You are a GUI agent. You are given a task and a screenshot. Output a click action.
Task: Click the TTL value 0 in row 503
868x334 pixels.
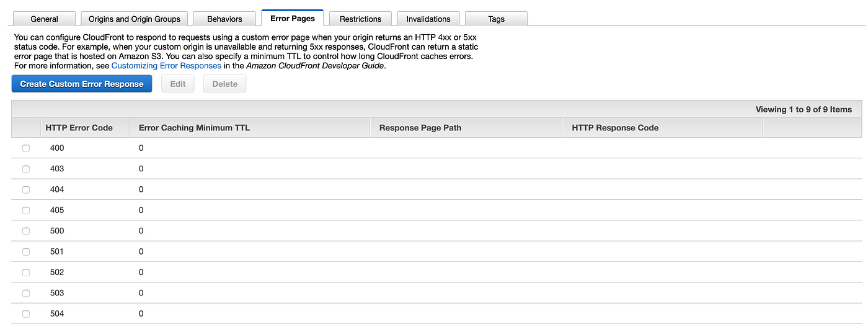141,292
